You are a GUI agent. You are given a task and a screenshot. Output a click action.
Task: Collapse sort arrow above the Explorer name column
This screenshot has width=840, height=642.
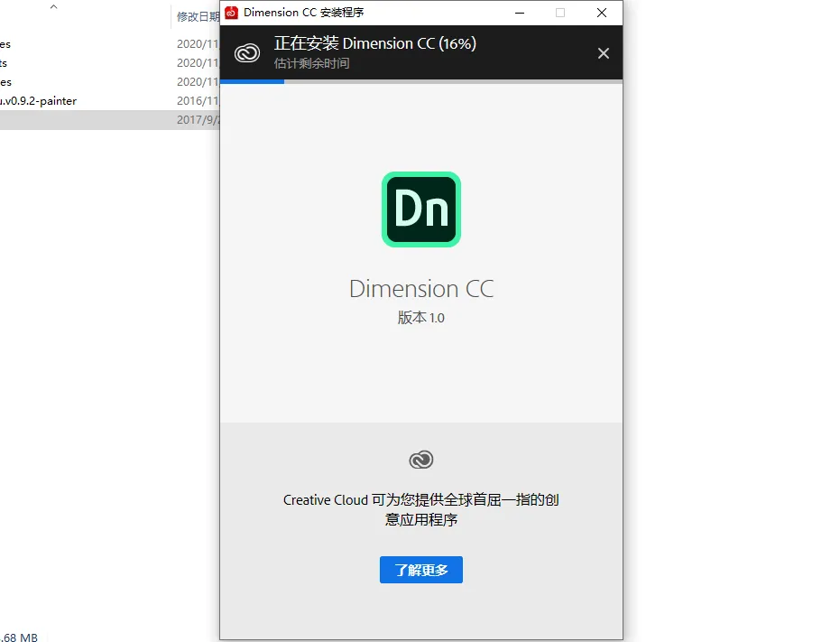(x=53, y=7)
